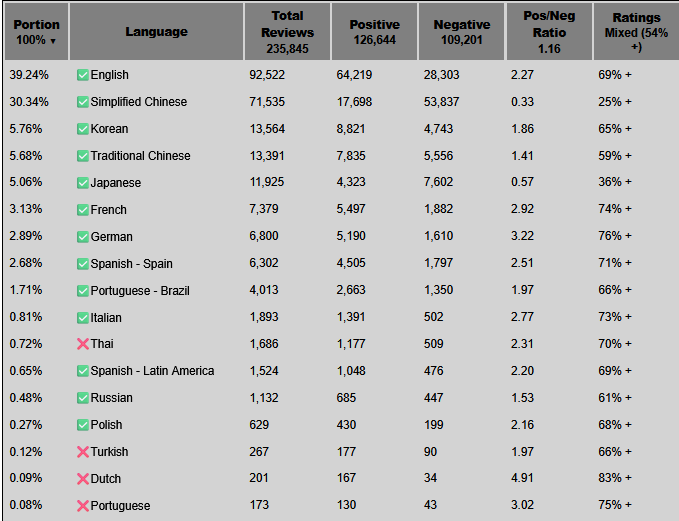Click the green checkmark next to Japanese
Screen dimensions: 679x521
pyautogui.click(x=83, y=183)
